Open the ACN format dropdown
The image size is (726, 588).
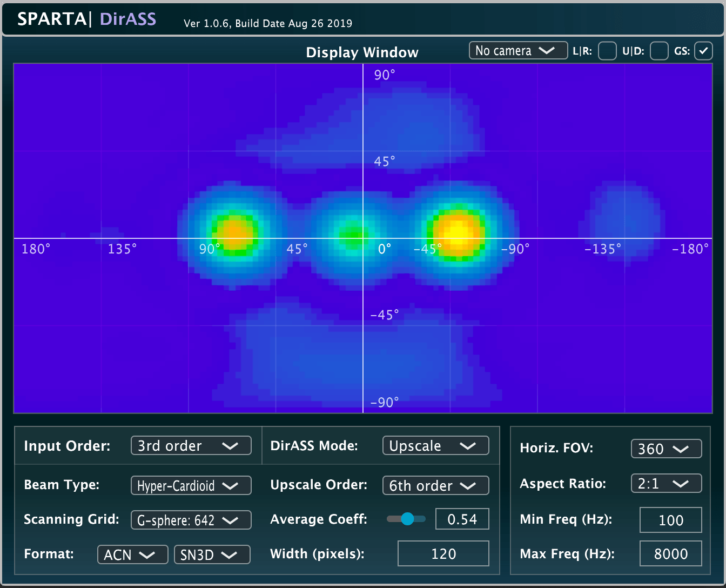(x=132, y=554)
